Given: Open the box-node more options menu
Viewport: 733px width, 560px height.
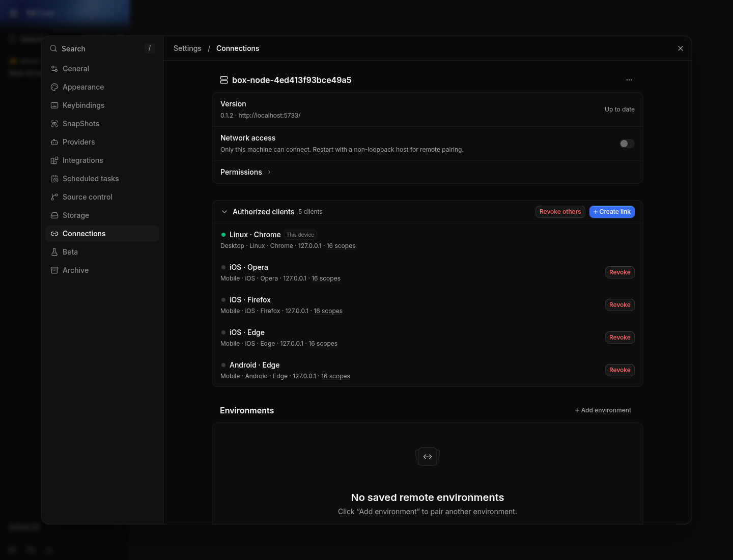Looking at the screenshot, I should pos(629,80).
